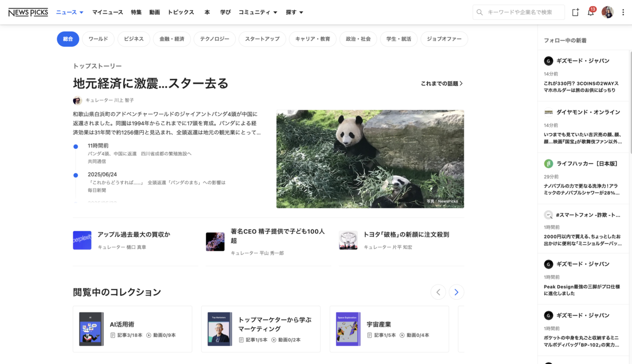Screen dimensions: 632x364
Task: Click the AI活用術 collection title
Action: coord(122,324)
